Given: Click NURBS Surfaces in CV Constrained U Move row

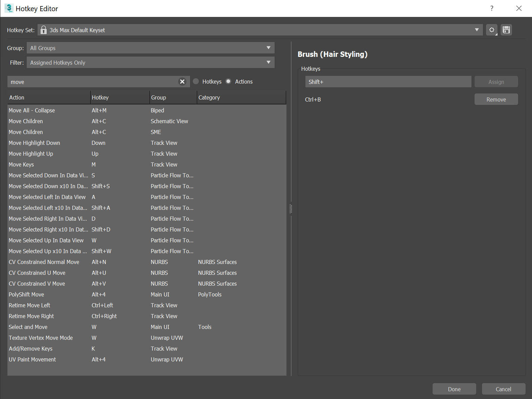Looking at the screenshot, I should click(x=217, y=273).
